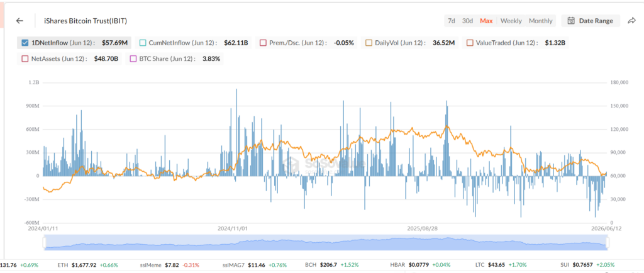Image resolution: width=644 pixels, height=273 pixels.
Task: Switch chart to Weekly view
Action: [511, 21]
